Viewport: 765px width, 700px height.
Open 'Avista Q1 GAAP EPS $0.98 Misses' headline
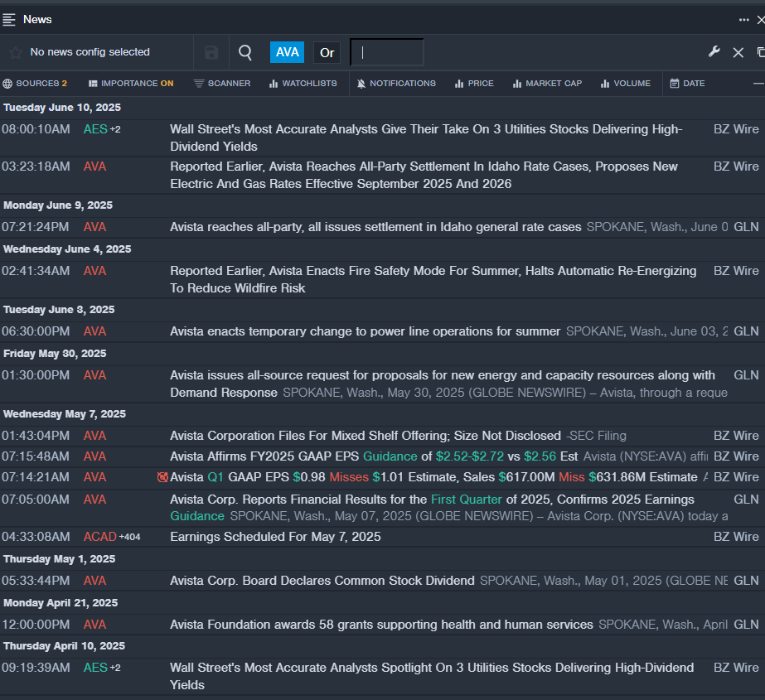[433, 477]
